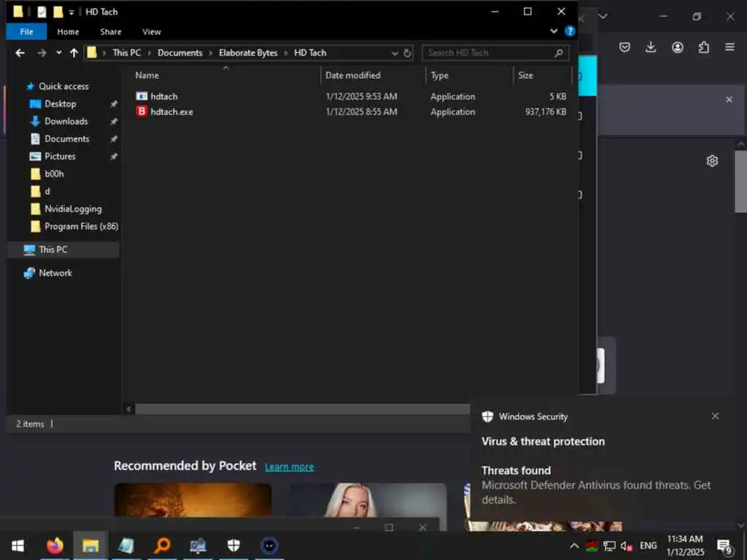Open the Windows Start menu
This screenshot has height=560, width=747.
(18, 545)
